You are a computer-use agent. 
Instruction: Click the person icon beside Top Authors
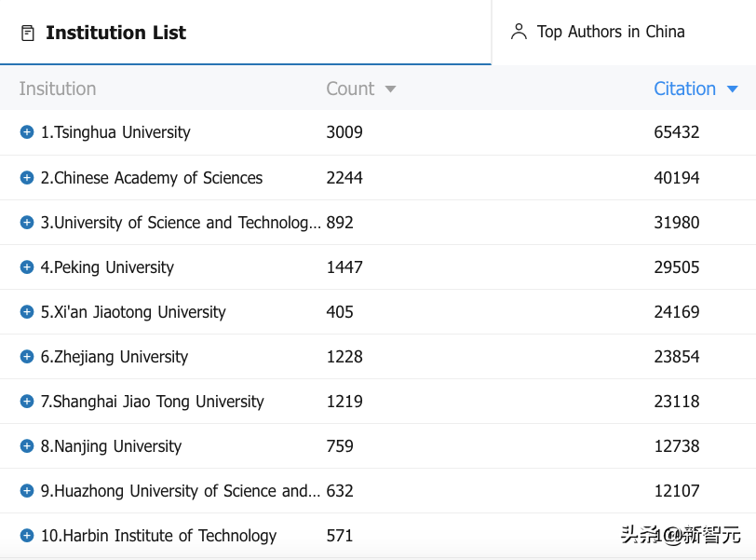(519, 32)
